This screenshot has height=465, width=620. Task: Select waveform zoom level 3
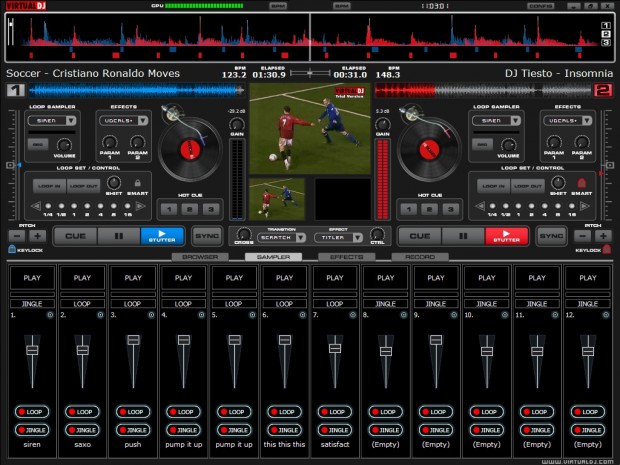point(606,42)
